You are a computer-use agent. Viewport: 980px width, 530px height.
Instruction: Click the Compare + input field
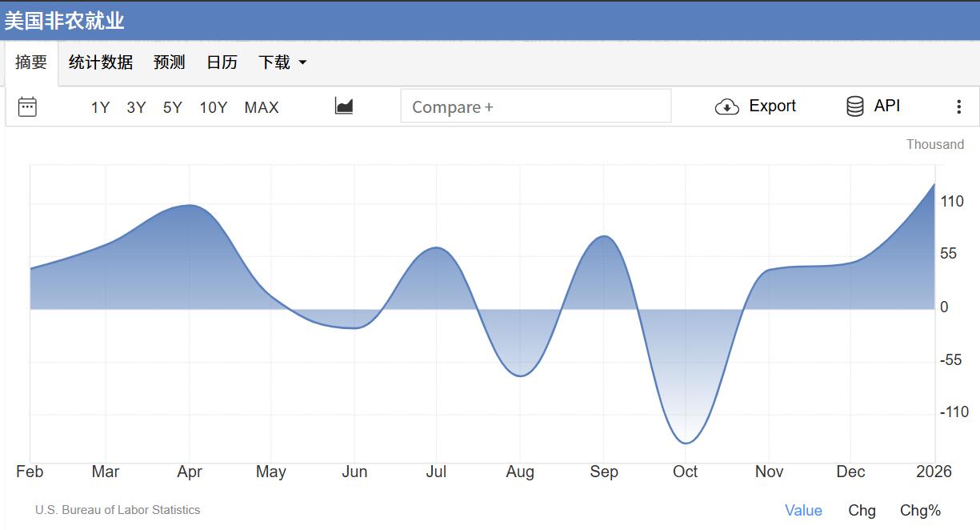(x=536, y=106)
